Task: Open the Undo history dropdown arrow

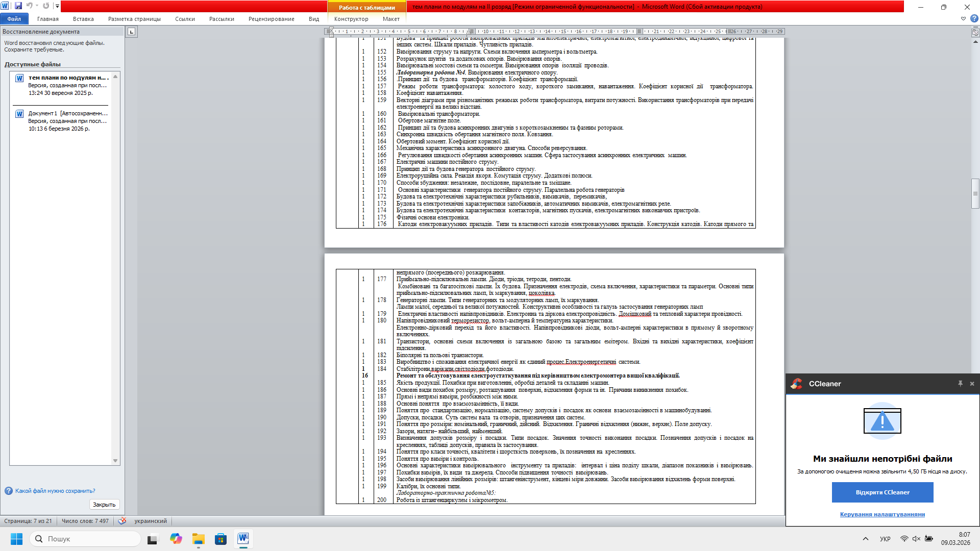Action: point(37,6)
